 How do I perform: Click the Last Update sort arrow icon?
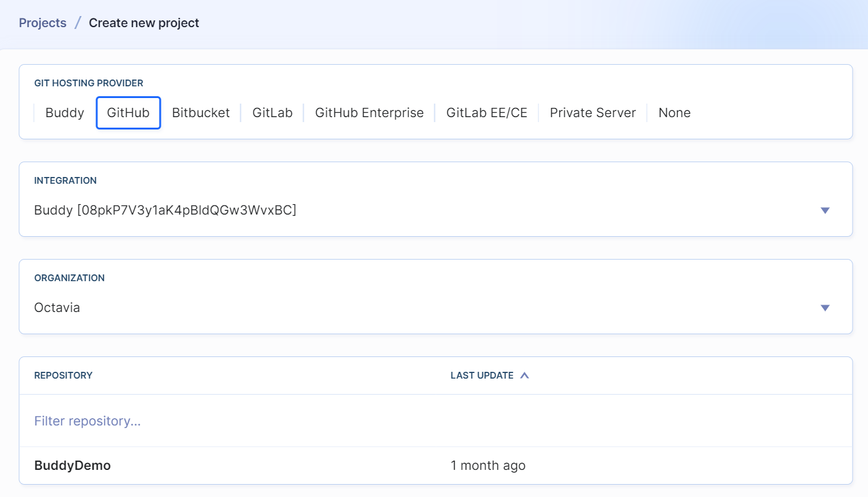click(x=524, y=376)
